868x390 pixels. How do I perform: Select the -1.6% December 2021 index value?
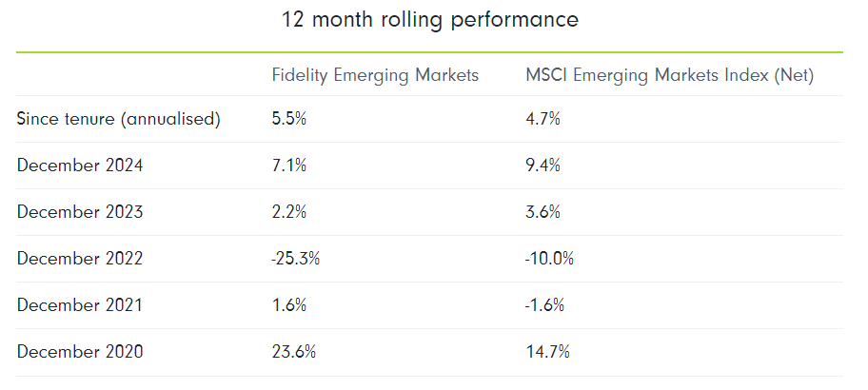(x=545, y=305)
